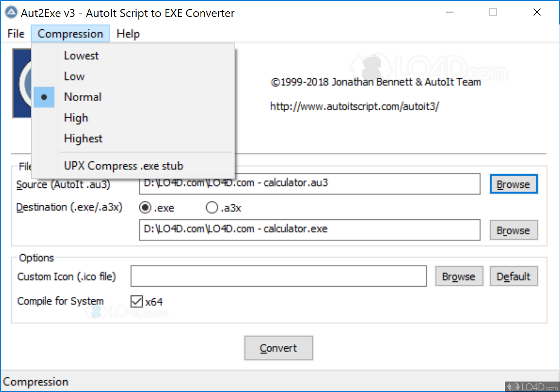Click Browse next to the Source field
Screen dimensions: 560x392
point(513,184)
